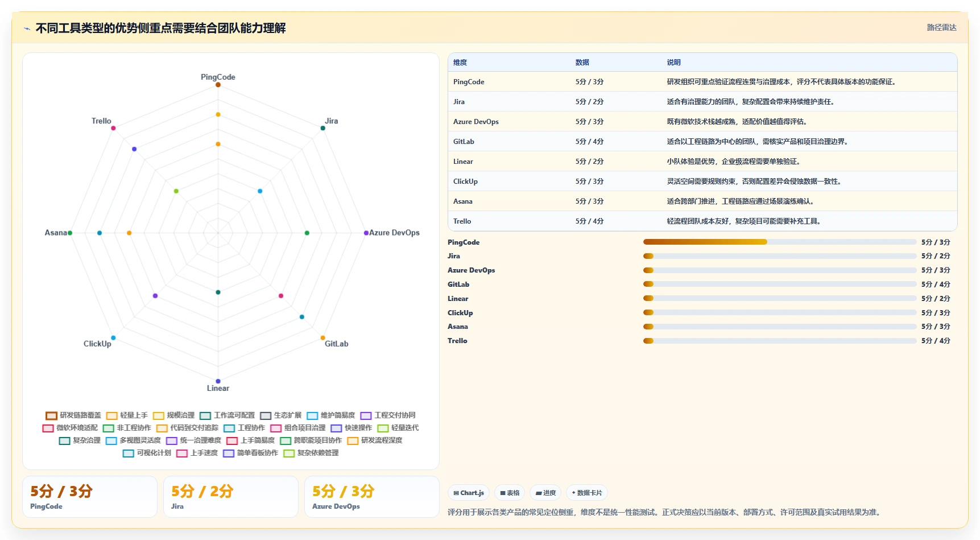The width and height of the screenshot is (980, 540).
Task: Click the 说明 table column header
Action: (673, 63)
